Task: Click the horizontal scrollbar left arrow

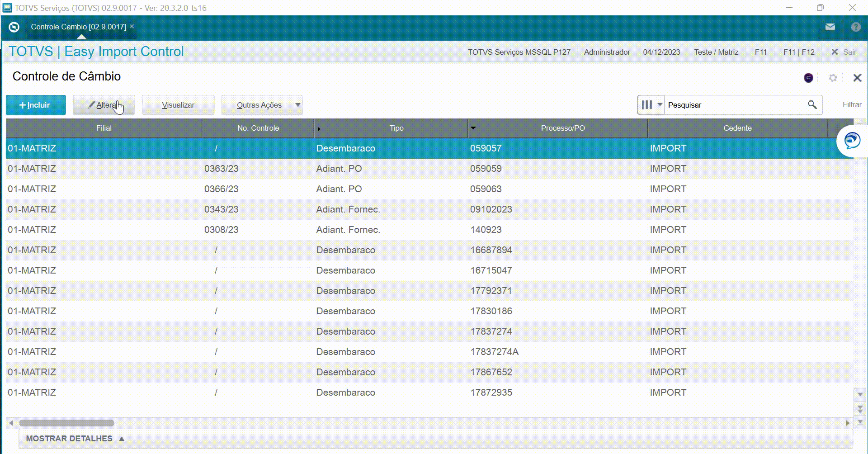Action: coord(11,423)
